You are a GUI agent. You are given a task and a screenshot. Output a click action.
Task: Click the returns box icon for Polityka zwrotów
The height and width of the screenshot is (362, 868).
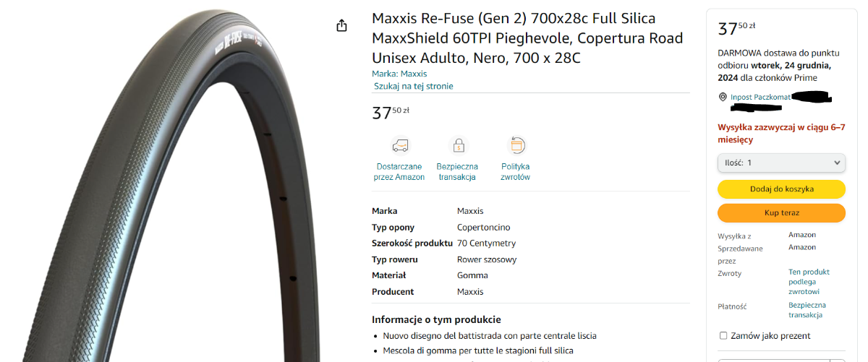[x=516, y=145]
